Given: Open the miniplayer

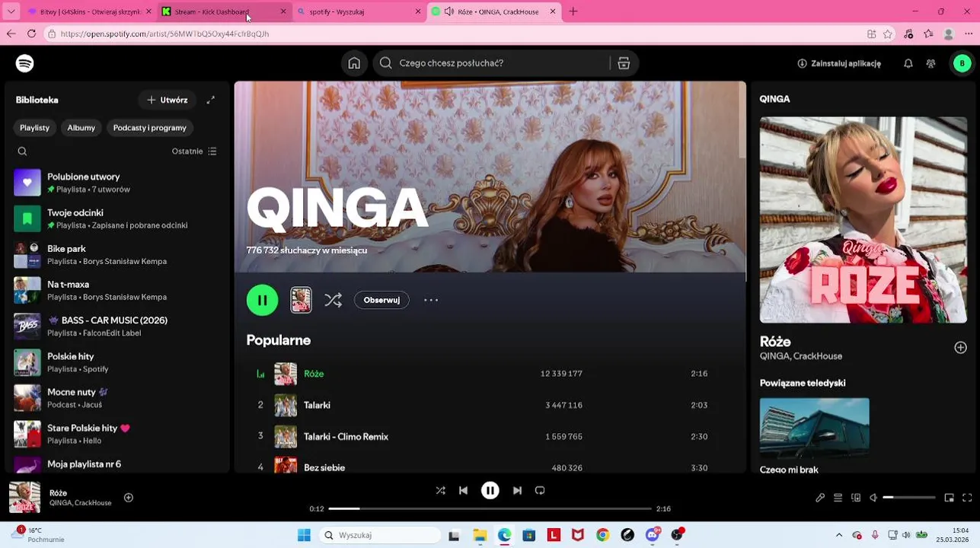Looking at the screenshot, I should (x=949, y=498).
